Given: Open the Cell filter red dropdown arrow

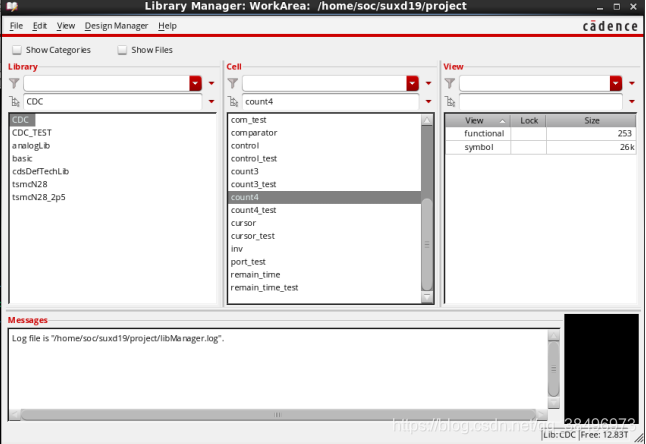Looking at the screenshot, I should tap(413, 84).
